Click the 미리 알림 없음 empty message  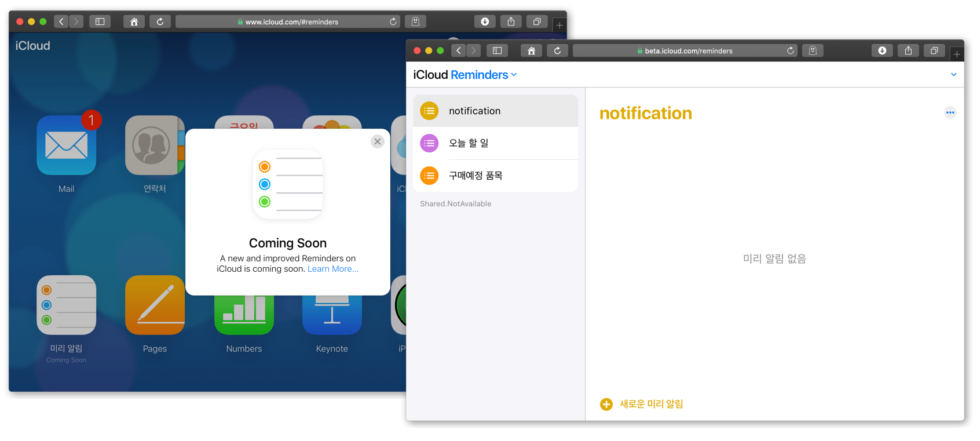click(775, 258)
